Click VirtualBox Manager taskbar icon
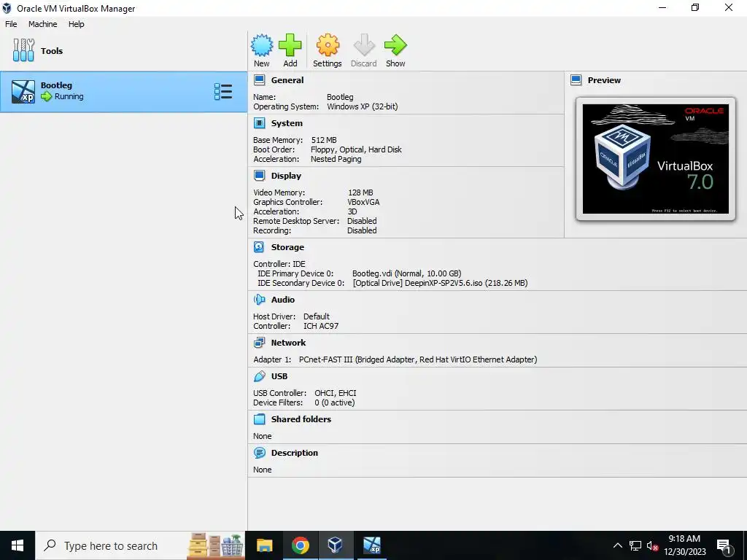 point(336,545)
